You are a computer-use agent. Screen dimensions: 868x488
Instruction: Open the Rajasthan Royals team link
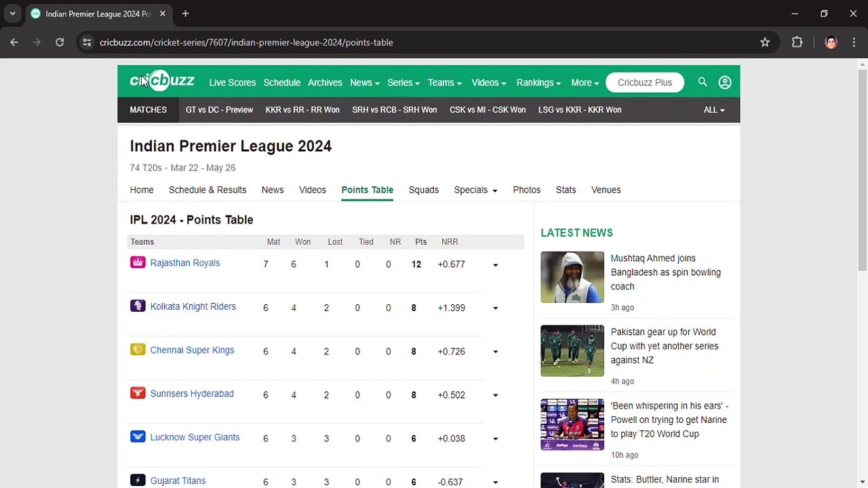(x=185, y=263)
